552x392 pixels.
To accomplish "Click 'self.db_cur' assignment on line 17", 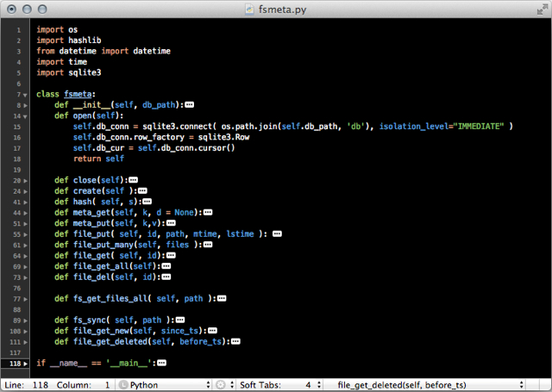I will 98,148.
